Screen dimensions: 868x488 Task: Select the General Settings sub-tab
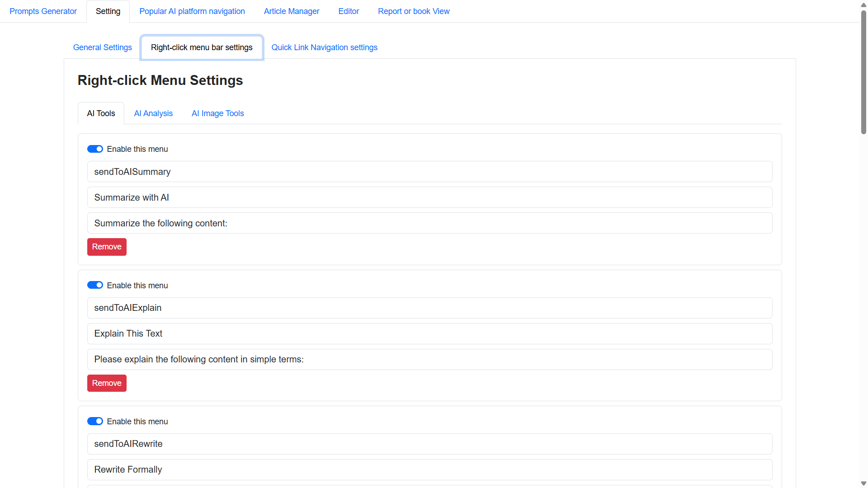click(x=102, y=47)
